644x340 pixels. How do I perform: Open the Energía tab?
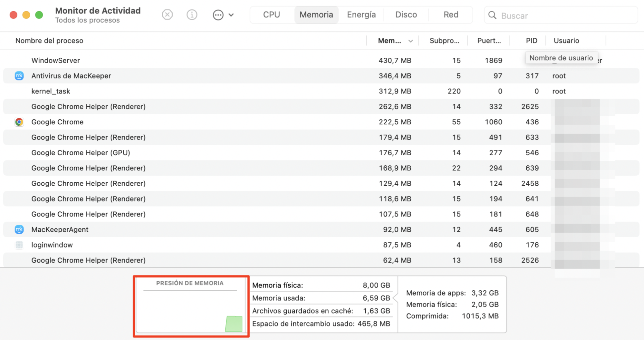click(x=361, y=15)
